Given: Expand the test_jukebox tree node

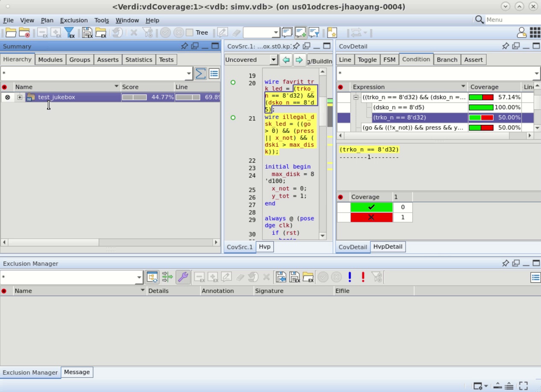Looking at the screenshot, I should click(x=20, y=97).
